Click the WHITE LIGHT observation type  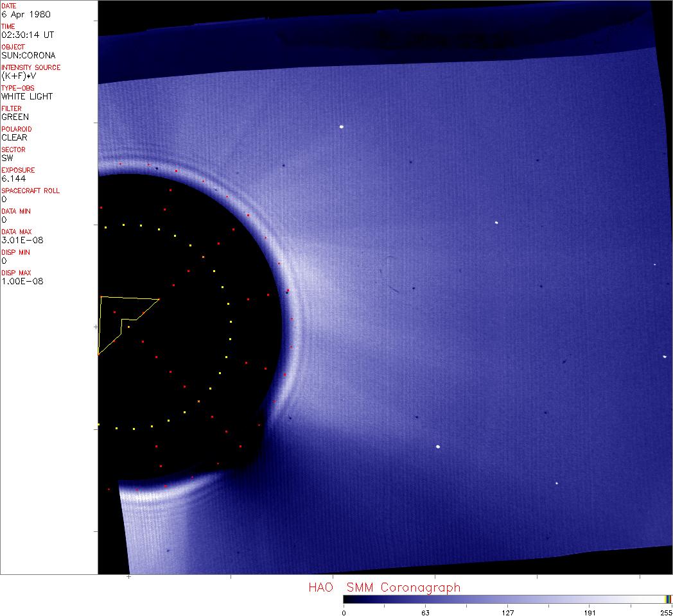[27, 96]
